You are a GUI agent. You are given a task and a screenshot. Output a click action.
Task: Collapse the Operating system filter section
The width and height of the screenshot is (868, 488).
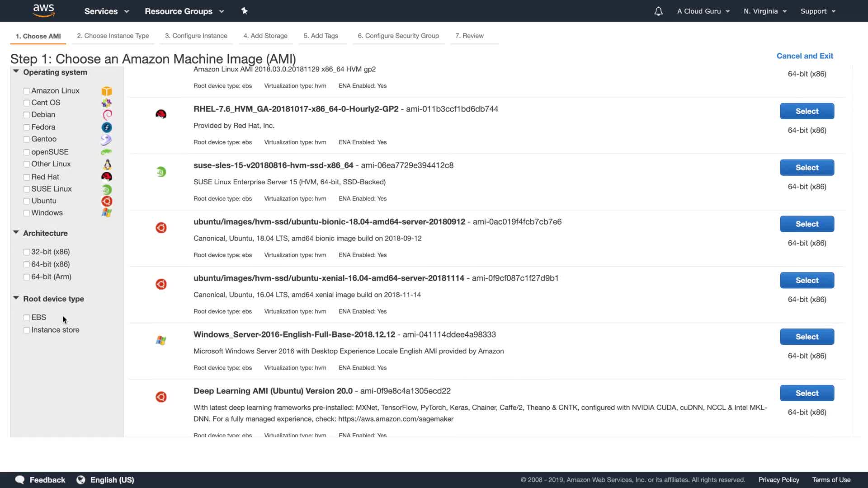[x=16, y=72]
